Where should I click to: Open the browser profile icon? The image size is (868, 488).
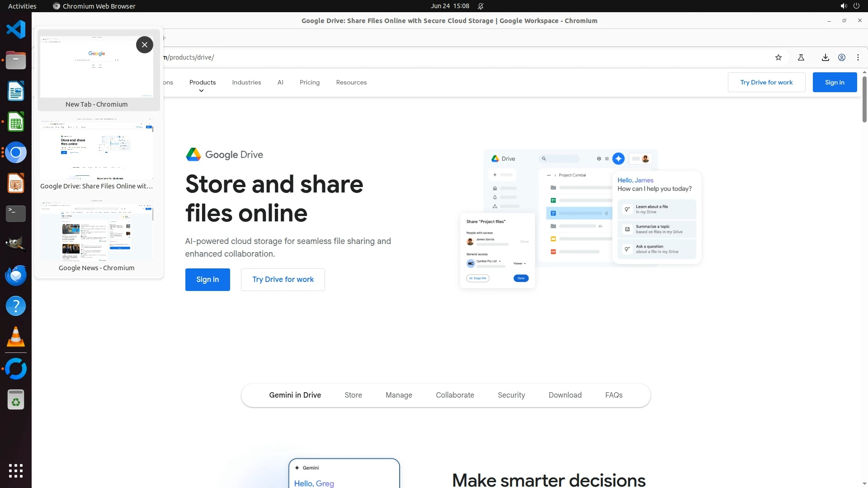[x=841, y=57]
